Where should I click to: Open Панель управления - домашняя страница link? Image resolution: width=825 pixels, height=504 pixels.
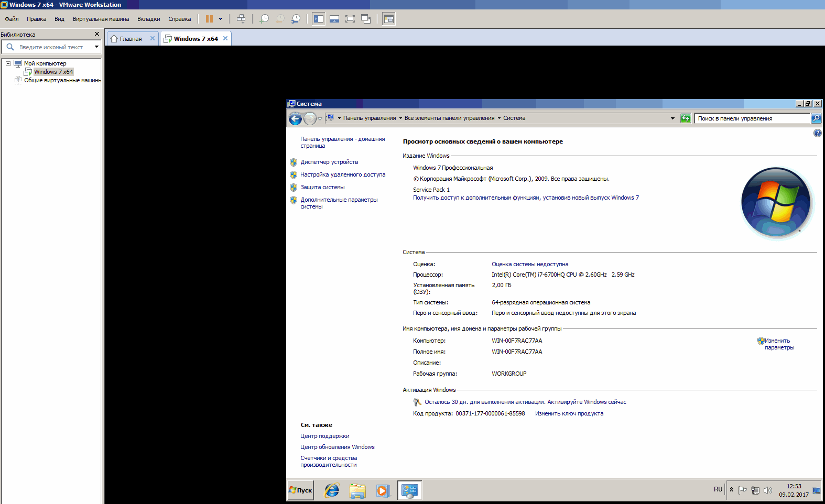342,143
